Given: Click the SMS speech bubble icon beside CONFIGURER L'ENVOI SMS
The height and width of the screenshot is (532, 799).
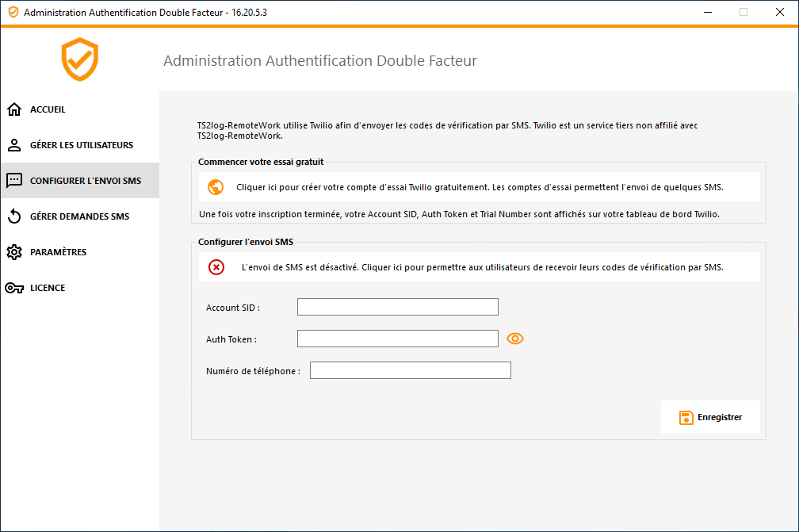Looking at the screenshot, I should [14, 181].
